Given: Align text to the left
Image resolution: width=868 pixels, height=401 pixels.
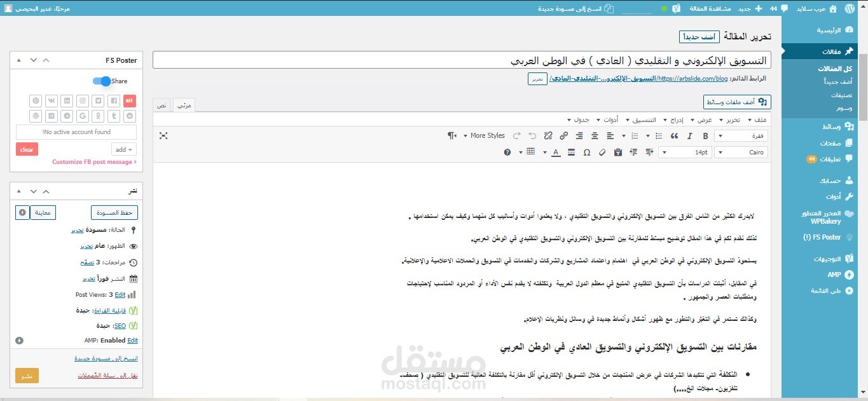Looking at the screenshot, I should 610,136.
